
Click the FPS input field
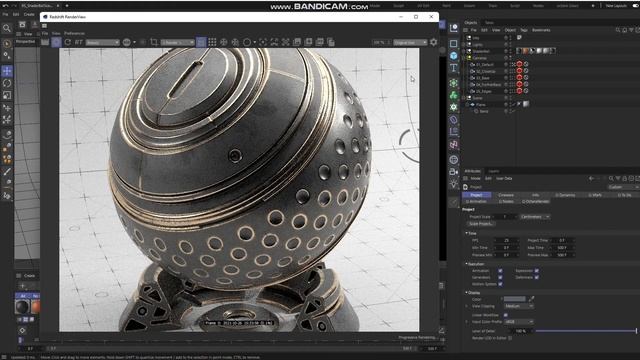pyautogui.click(x=506, y=240)
